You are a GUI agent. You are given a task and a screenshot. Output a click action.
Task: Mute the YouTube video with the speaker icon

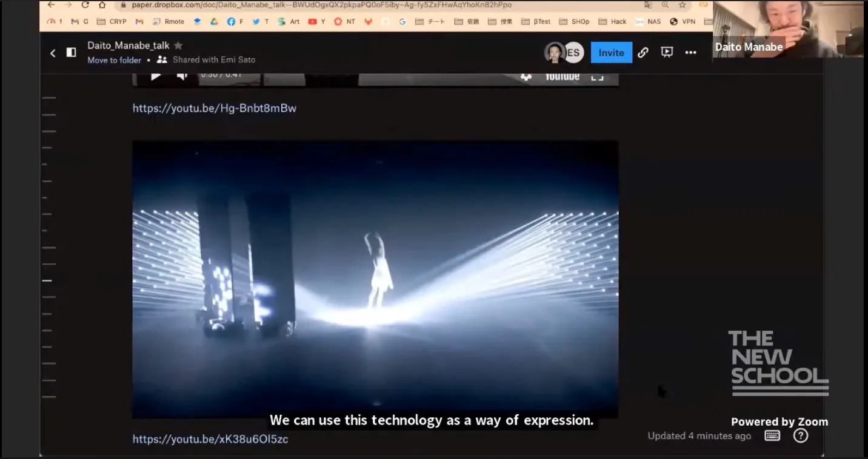[x=182, y=76]
